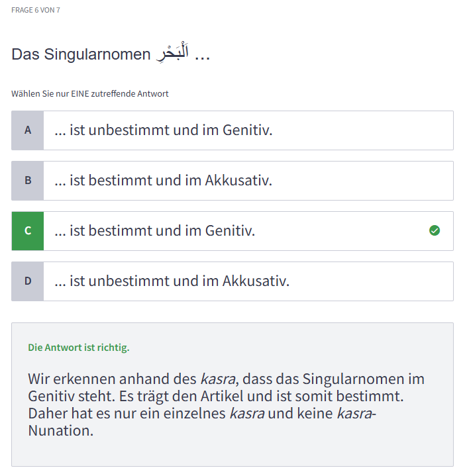The height and width of the screenshot is (476, 467).
Task: Choose '... ist unbestimmt und im Genitiv.'
Action: click(233, 130)
